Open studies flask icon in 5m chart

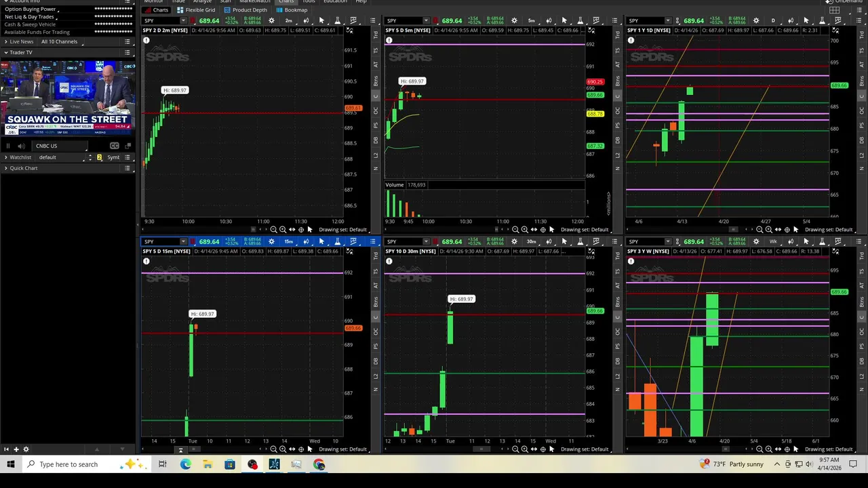click(580, 21)
